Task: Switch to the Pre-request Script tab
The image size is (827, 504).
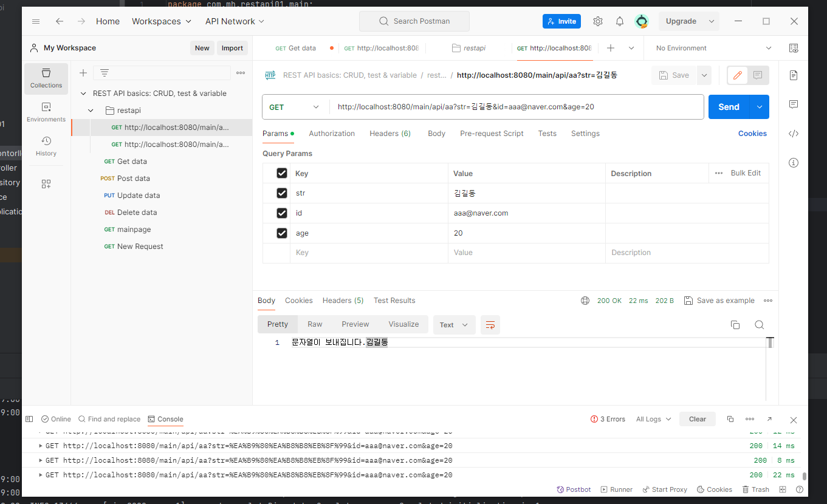Action: (x=492, y=134)
